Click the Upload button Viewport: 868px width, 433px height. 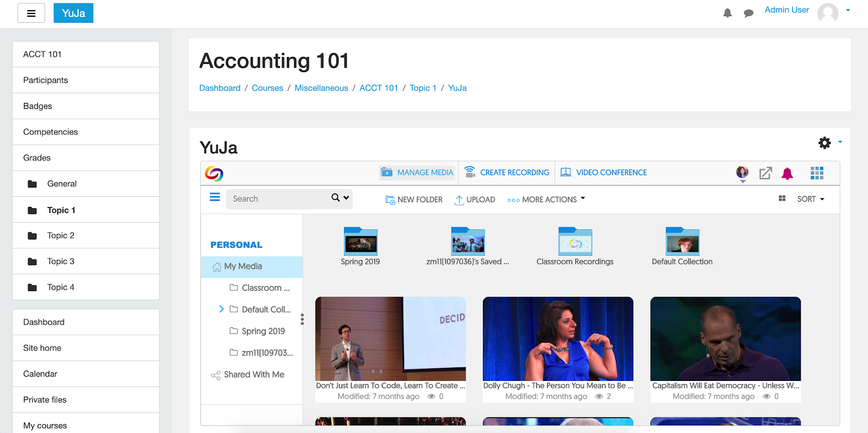click(x=475, y=199)
